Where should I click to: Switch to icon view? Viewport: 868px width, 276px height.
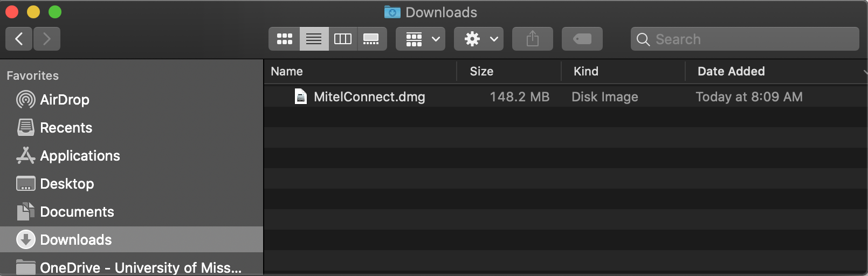284,39
